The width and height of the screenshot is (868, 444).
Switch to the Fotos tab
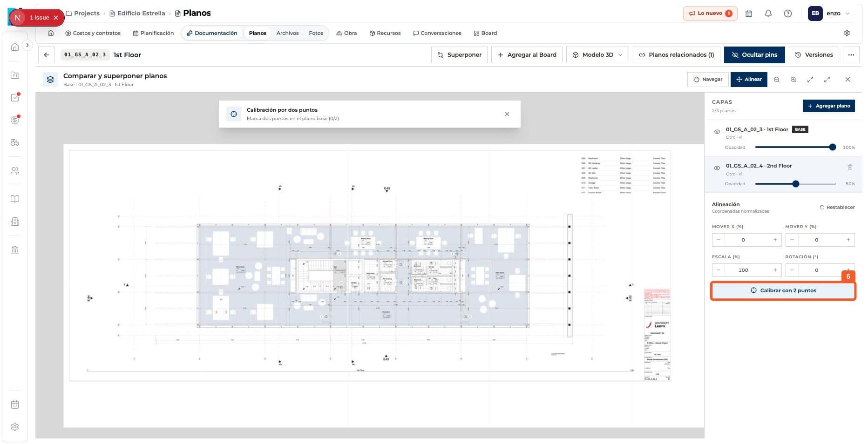click(316, 33)
